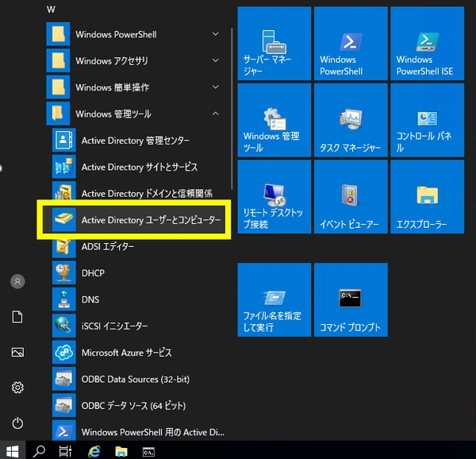This screenshot has width=476, height=459.
Task: Open Documents from the Start sidebar
Action: click(x=17, y=317)
